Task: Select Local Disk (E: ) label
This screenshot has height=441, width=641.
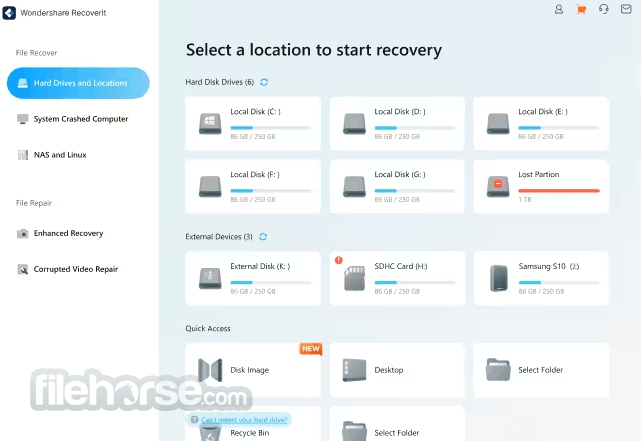Action: pyautogui.click(x=543, y=112)
